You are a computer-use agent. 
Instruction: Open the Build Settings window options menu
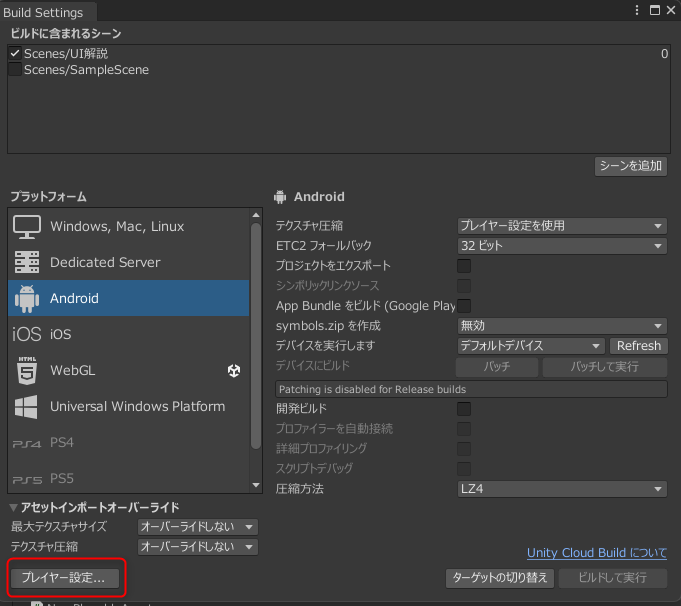tap(637, 10)
